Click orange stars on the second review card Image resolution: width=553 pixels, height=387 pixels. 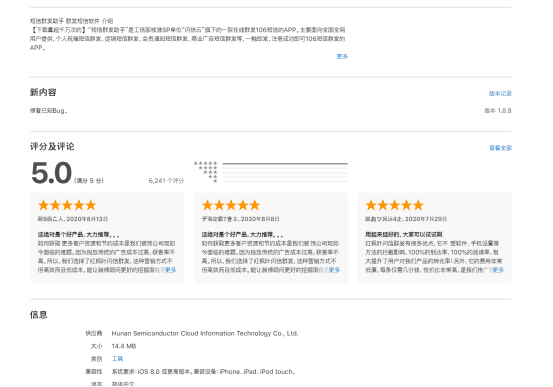(231, 205)
